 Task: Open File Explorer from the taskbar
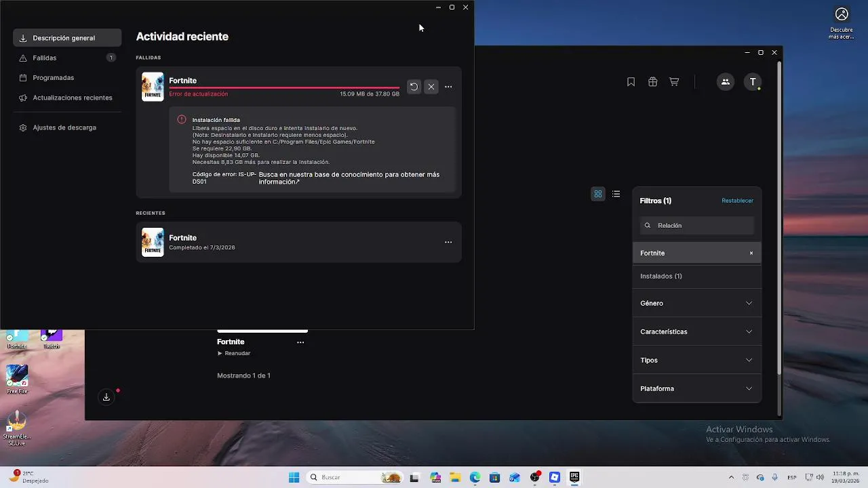point(455,477)
